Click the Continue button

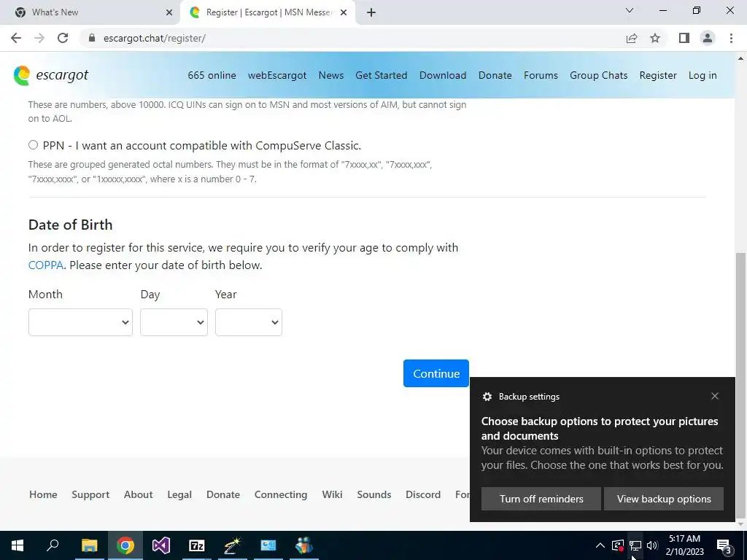pos(436,373)
